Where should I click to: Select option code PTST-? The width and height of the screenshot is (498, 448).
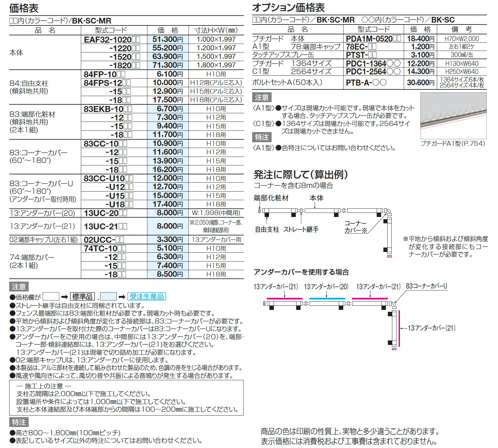(x=361, y=55)
